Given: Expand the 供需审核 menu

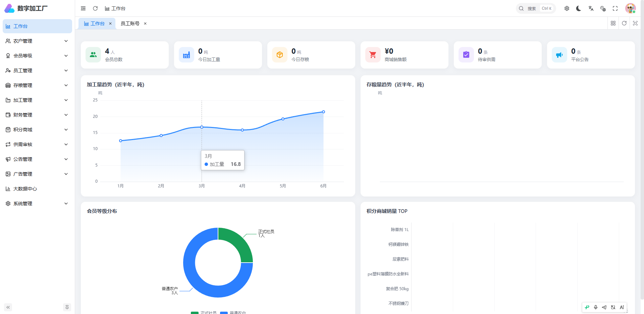Looking at the screenshot, I should tap(37, 144).
